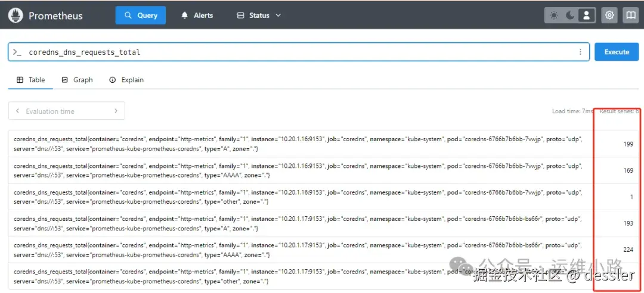
Task: Click the Prometheus title text
Action: [55, 15]
